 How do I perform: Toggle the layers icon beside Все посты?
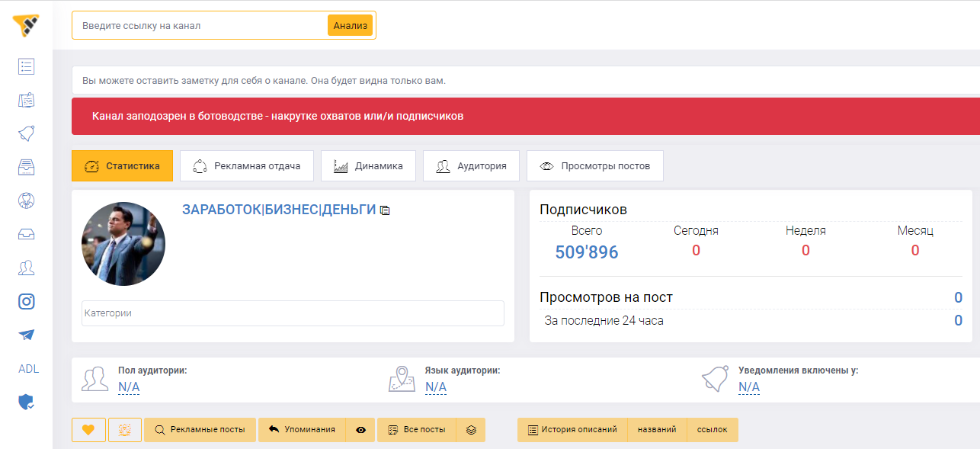point(471,429)
